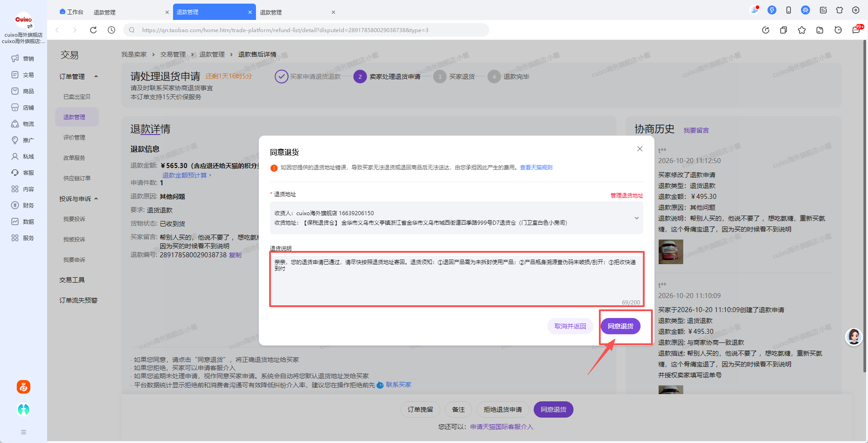Image resolution: width=868 pixels, height=443 pixels.
Task: Open 推广 in the left sidebar
Action: (x=23, y=140)
